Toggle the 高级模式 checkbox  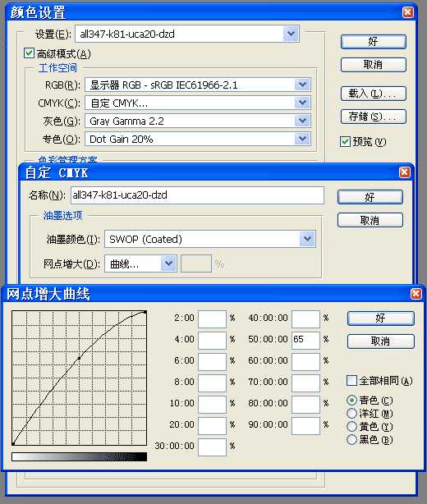29,53
